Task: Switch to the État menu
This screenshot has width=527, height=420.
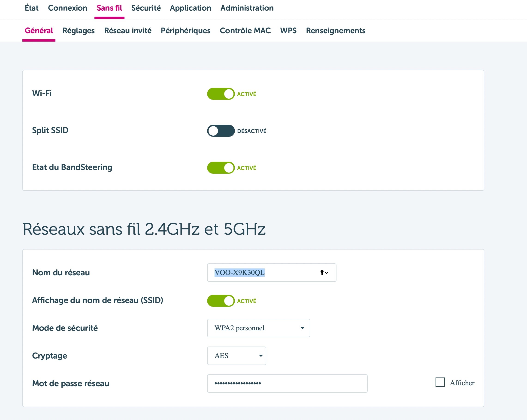Action: [32, 8]
